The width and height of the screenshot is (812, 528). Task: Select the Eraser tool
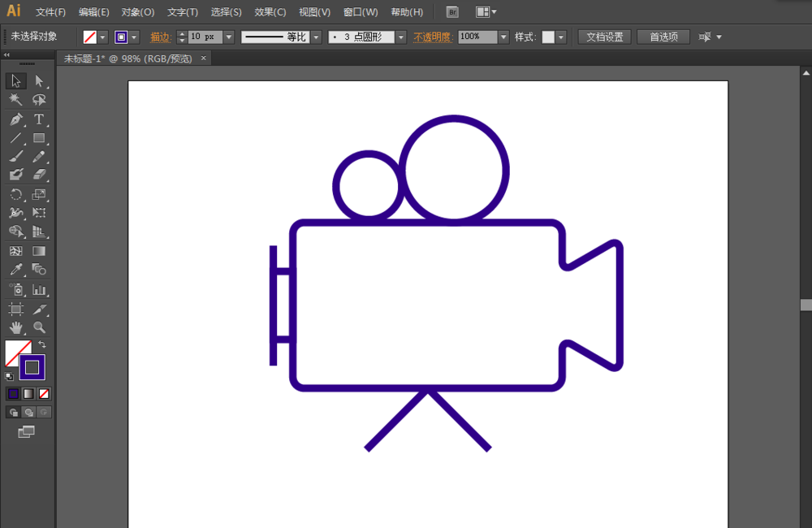(39, 174)
